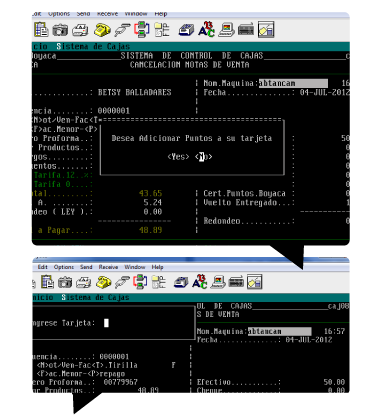This screenshot has height=415, width=386.
Task: Click the proforma number '00779967'
Action: (x=120, y=382)
